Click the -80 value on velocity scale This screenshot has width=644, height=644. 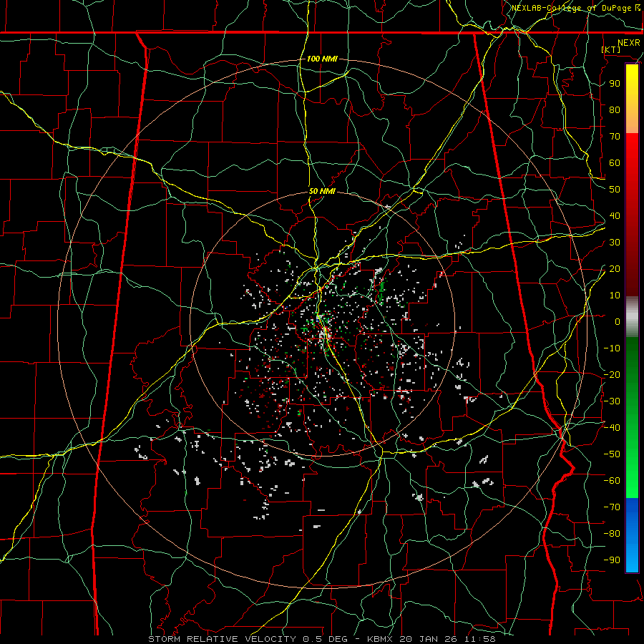(612, 534)
